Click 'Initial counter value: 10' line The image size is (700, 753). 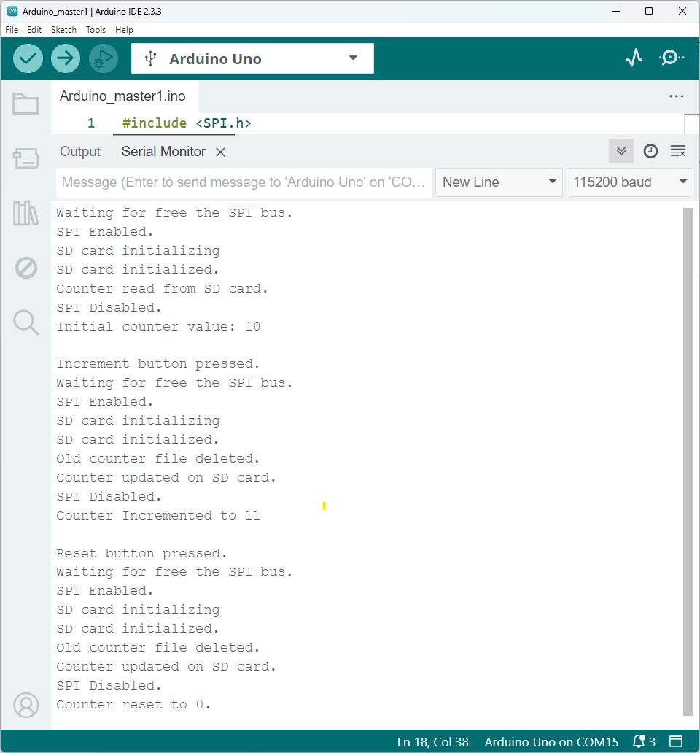[x=158, y=327]
